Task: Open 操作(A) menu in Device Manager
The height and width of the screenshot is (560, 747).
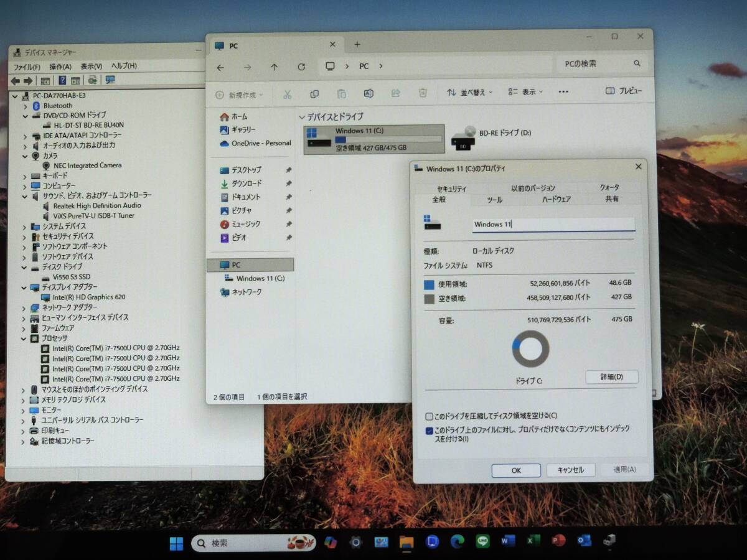Action: [x=60, y=67]
